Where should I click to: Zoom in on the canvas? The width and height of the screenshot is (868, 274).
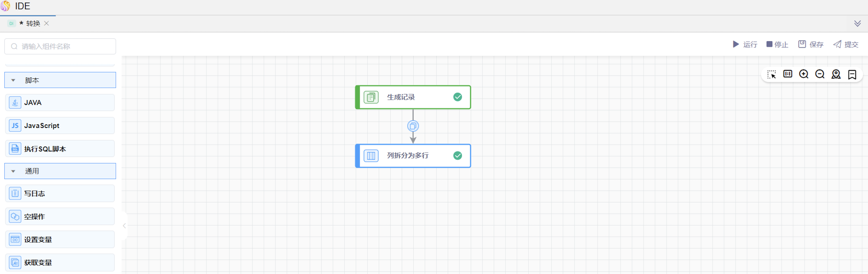coord(804,74)
